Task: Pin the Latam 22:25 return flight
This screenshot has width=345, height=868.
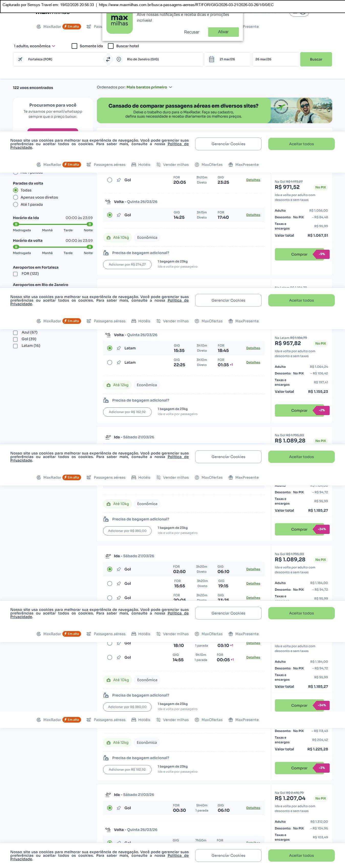Action: tap(119, 363)
